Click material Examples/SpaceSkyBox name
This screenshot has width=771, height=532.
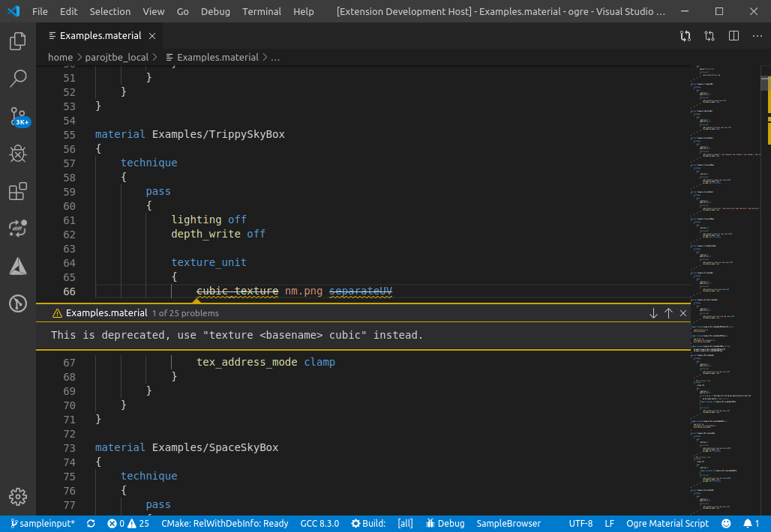click(x=215, y=447)
